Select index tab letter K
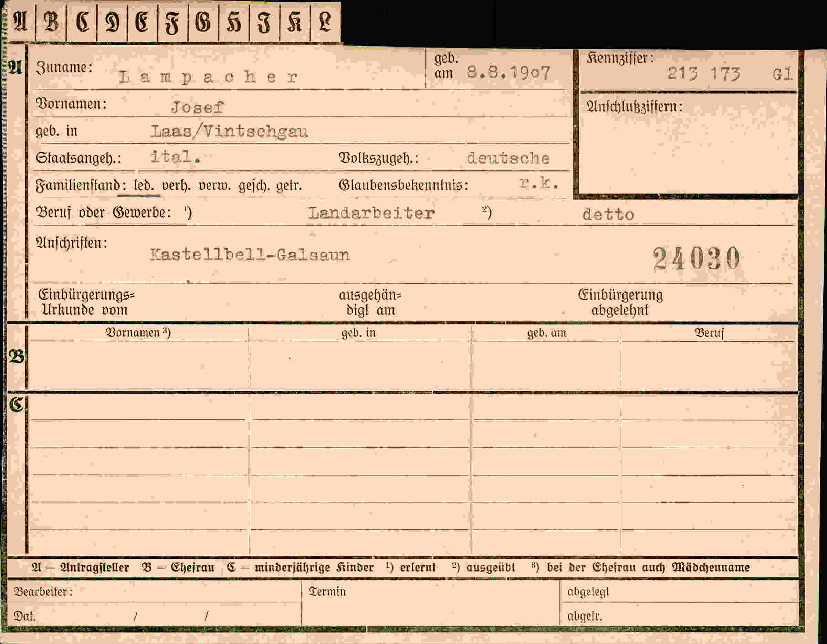 [x=294, y=22]
